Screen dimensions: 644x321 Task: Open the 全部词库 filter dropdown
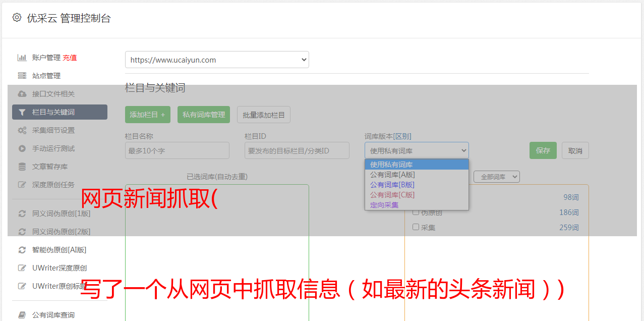point(497,177)
